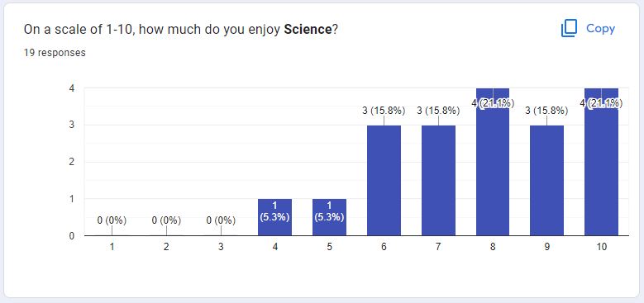Click the 0 (0%) label above rating 1

112,220
